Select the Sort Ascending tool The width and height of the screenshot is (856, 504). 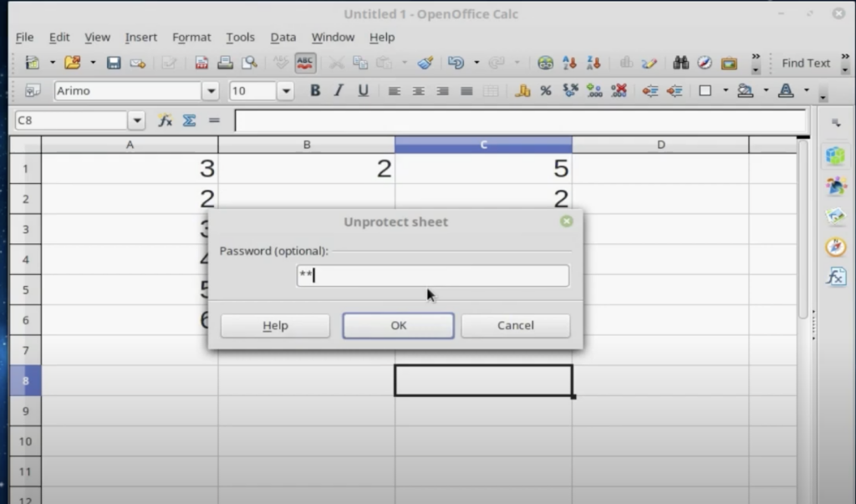[570, 63]
